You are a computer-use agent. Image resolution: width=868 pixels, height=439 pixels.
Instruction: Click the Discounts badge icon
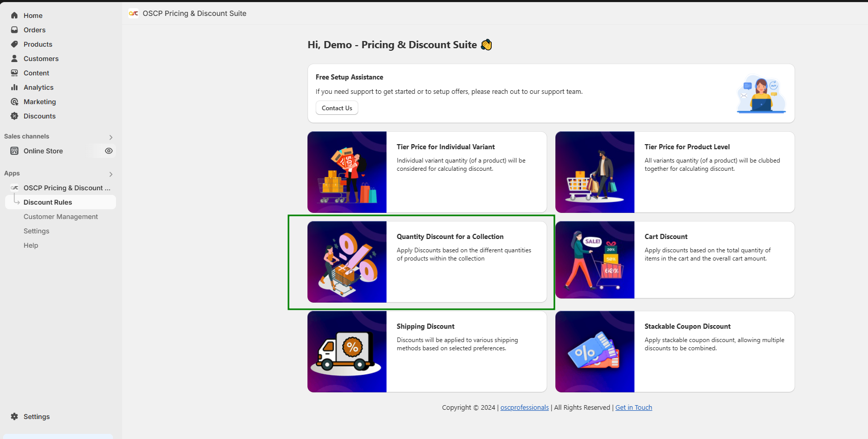click(14, 116)
